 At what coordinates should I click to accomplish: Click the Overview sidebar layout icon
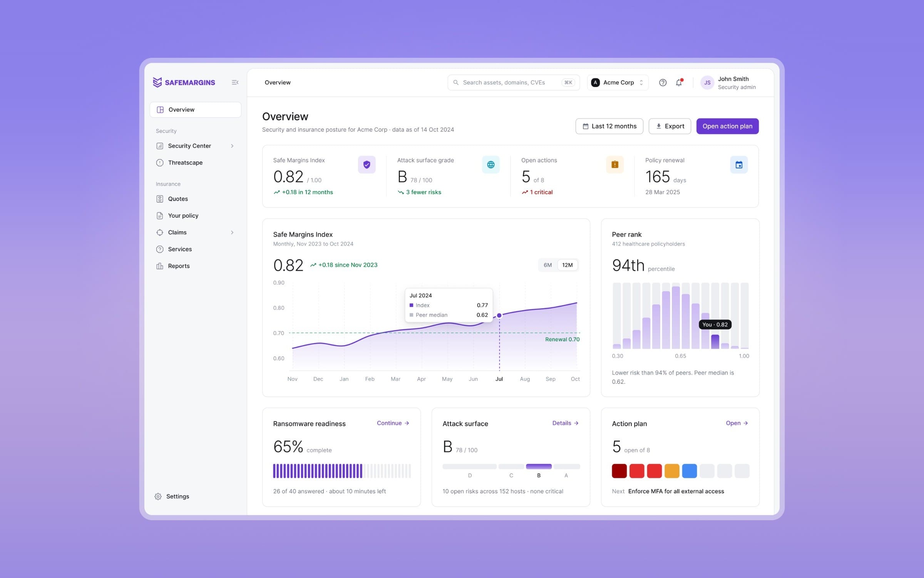click(x=160, y=110)
